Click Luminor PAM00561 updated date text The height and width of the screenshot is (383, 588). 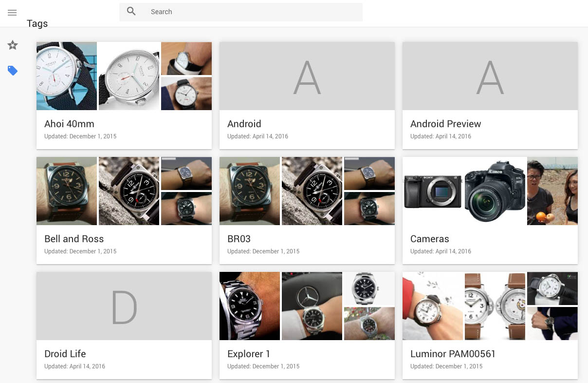pos(446,366)
